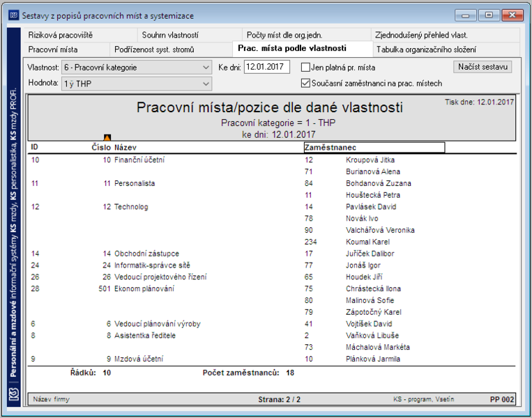Click employee Bohdanová Zuzana
The height and width of the screenshot is (418, 532).
click(x=379, y=183)
